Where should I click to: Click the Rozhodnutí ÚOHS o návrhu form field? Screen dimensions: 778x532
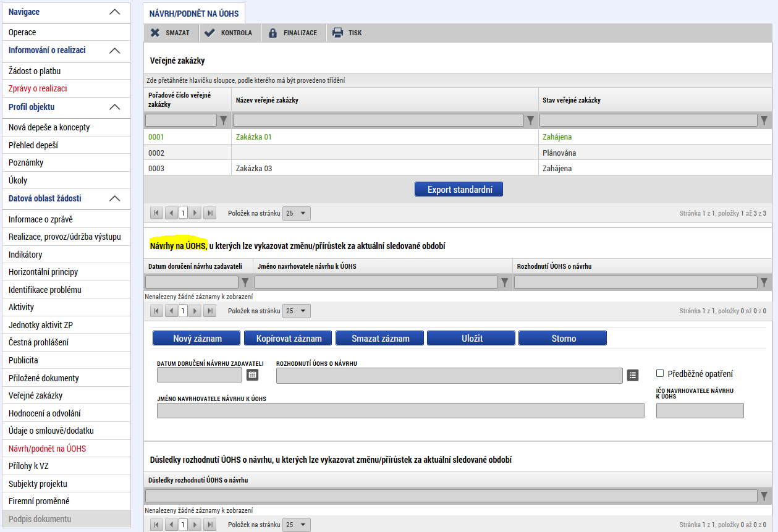pos(449,375)
